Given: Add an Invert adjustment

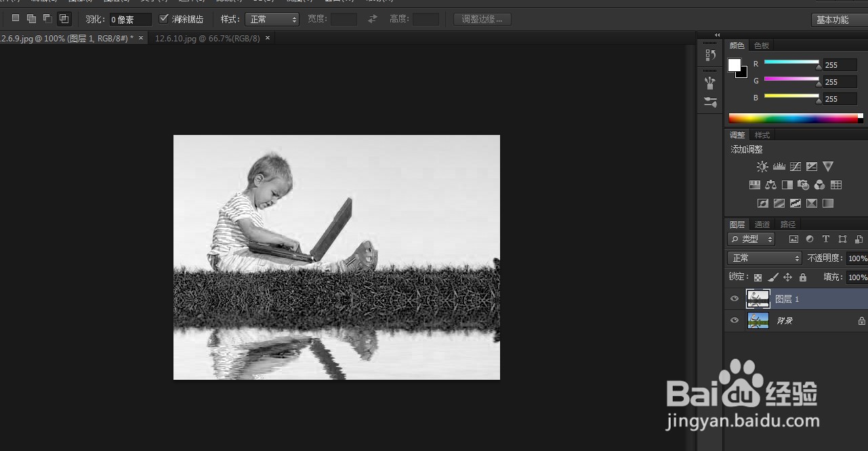Looking at the screenshot, I should click(x=763, y=203).
